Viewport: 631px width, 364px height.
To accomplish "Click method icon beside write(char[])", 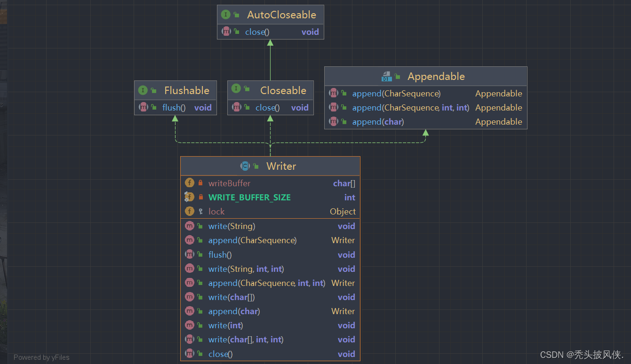I will point(190,297).
